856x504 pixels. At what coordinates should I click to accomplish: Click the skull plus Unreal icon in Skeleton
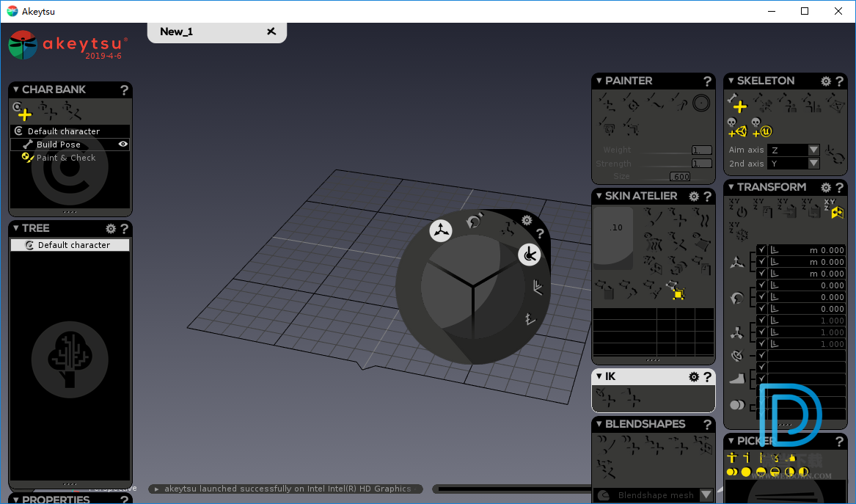761,128
